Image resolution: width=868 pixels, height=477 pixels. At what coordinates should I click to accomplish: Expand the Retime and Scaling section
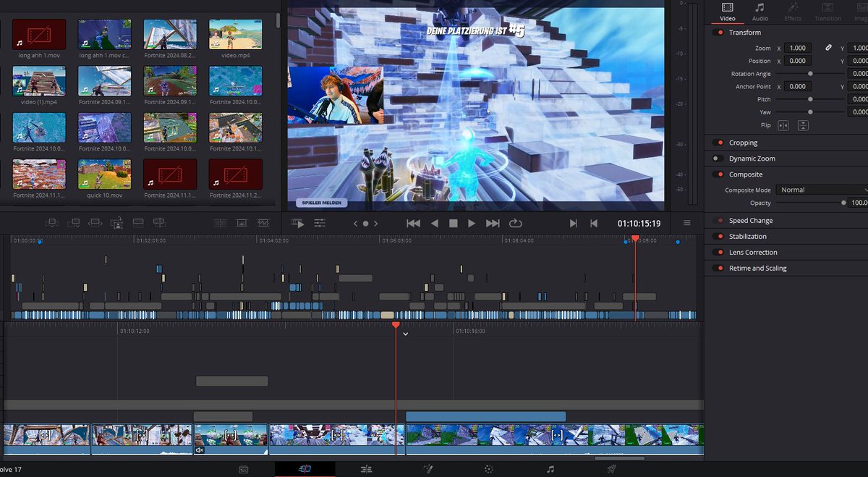coord(757,269)
